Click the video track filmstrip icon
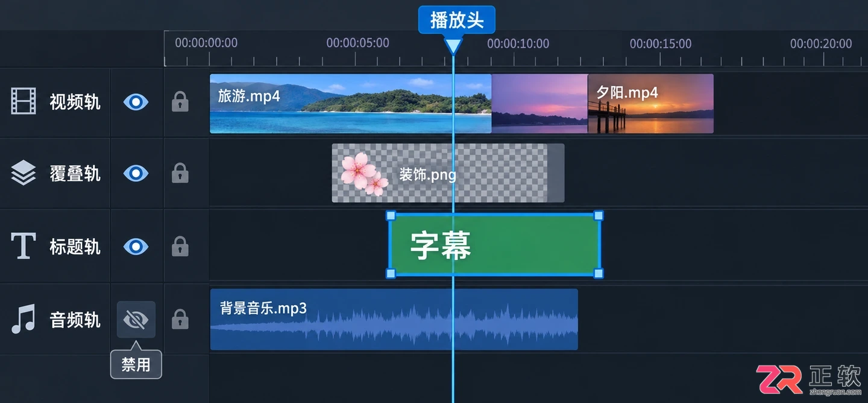Screen dimensions: 868x403 pyautogui.click(x=24, y=101)
